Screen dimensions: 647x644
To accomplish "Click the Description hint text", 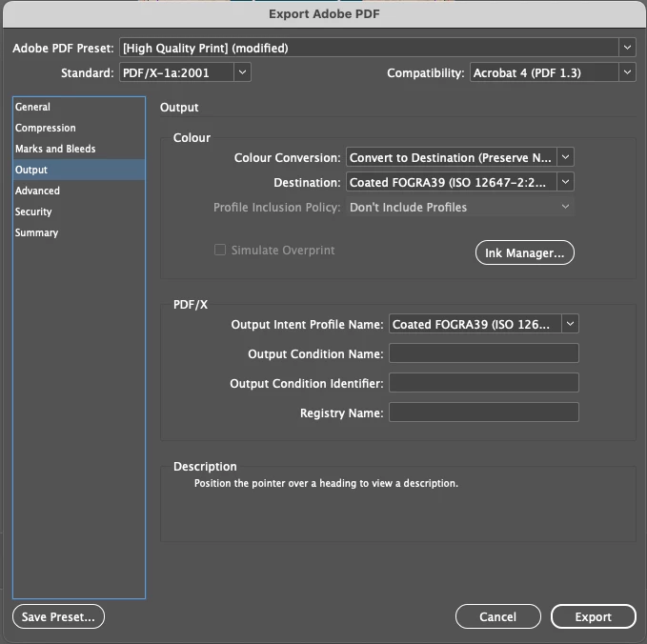I will (326, 483).
